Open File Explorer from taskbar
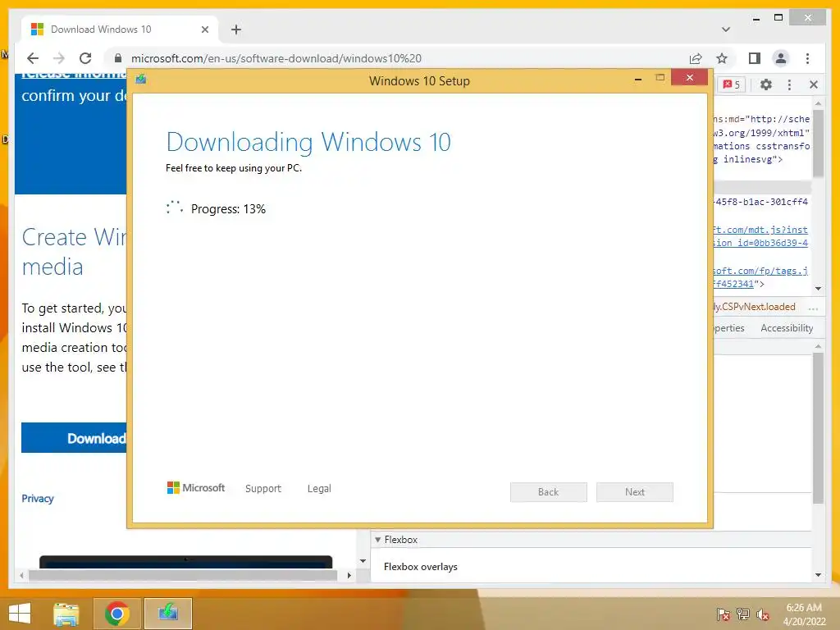Image resolution: width=840 pixels, height=630 pixels. click(x=66, y=614)
